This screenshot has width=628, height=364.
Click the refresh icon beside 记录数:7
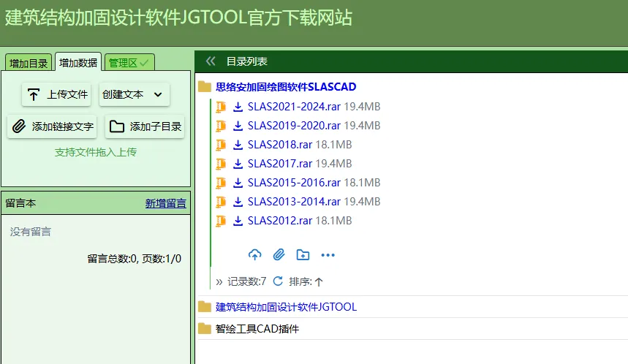[278, 281]
